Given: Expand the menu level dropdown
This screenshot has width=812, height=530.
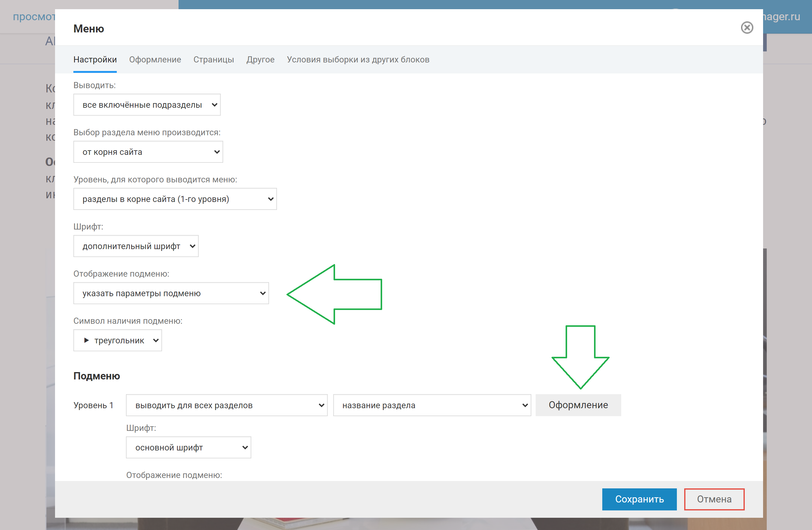Looking at the screenshot, I should [x=175, y=199].
